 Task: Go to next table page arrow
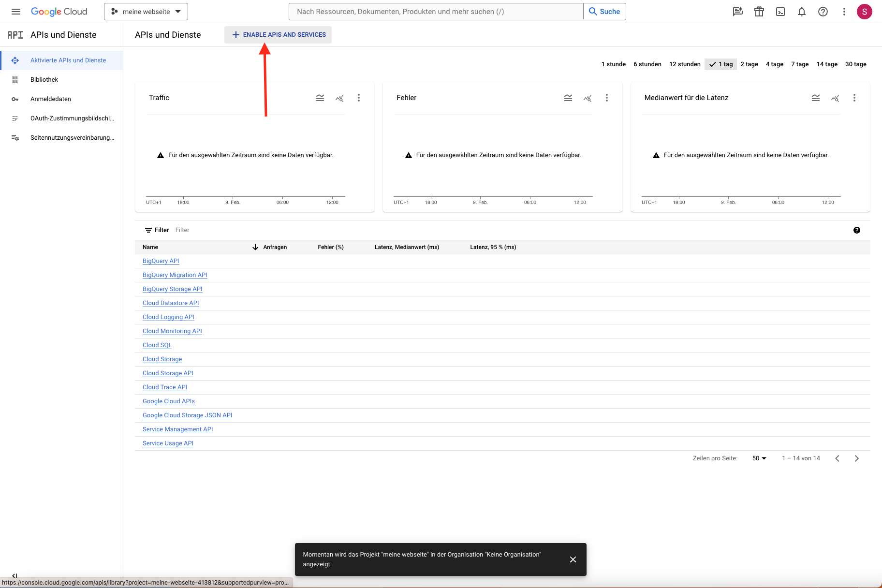857,458
